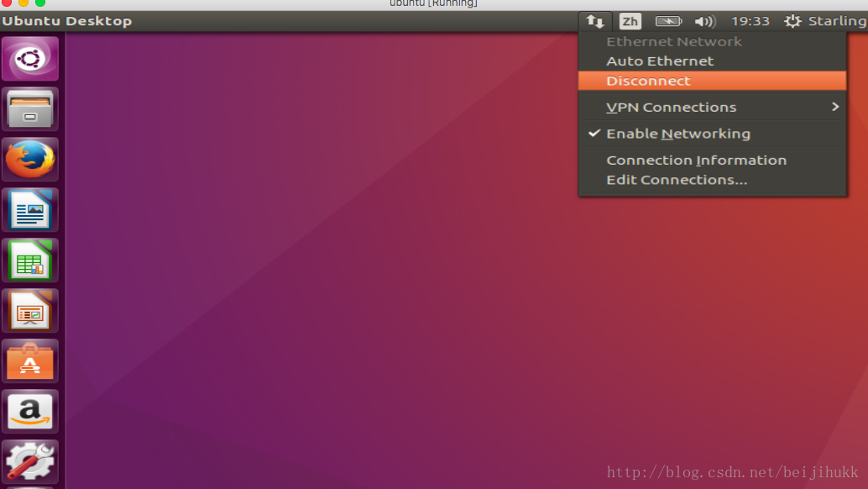Open LibreOffice Calc spreadsheet
868x489 pixels.
pos(30,260)
